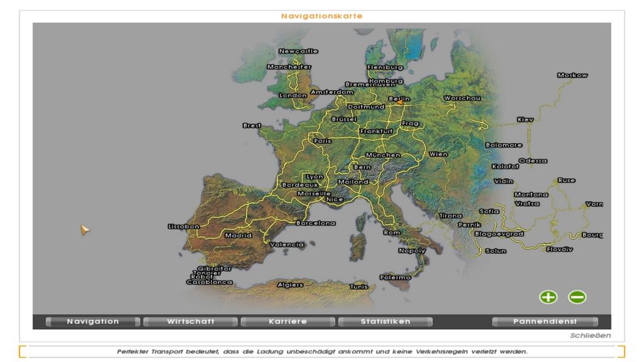This screenshot has width=644, height=362.
Task: Click the orange truck position marker near Berlin
Action: click(398, 102)
